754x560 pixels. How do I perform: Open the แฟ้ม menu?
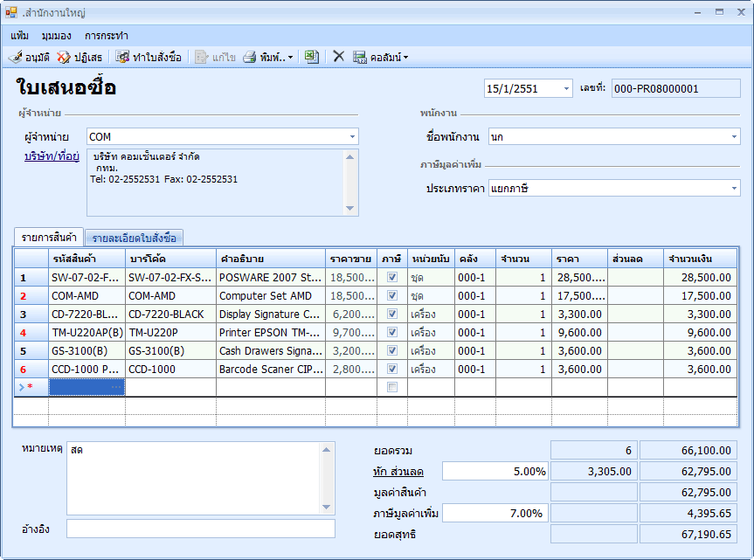(20, 36)
